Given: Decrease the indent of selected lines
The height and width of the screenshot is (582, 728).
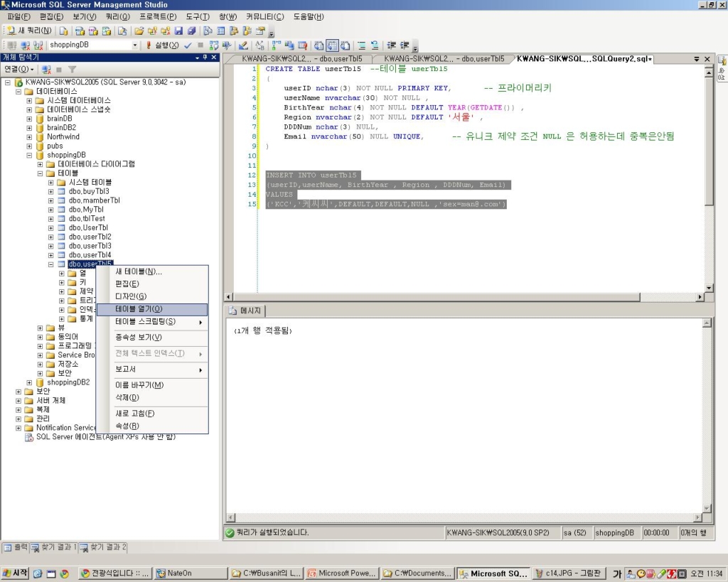Looking at the screenshot, I should point(392,45).
